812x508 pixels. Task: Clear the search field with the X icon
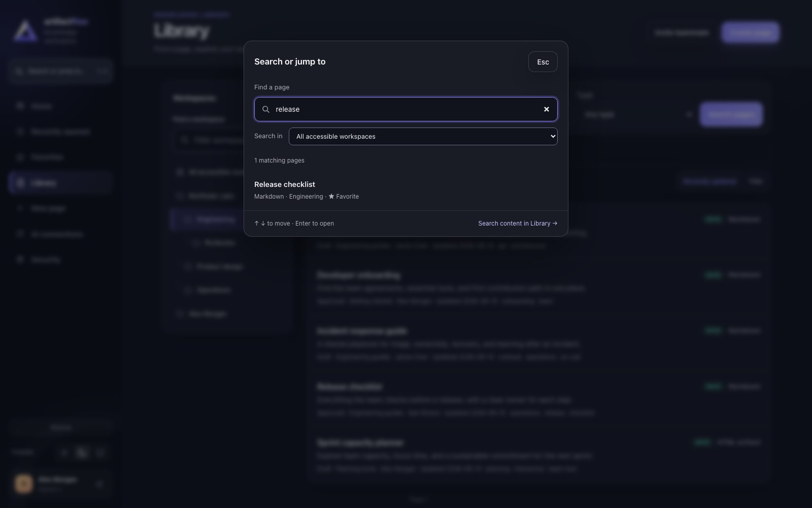coord(547,109)
